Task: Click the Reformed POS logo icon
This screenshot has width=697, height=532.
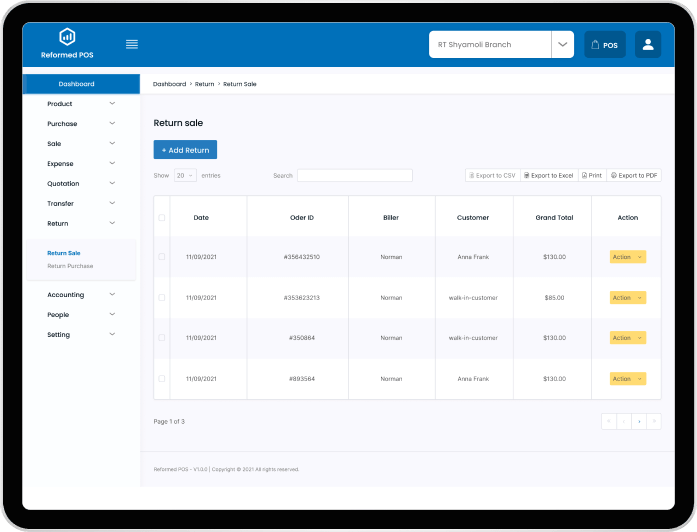Action: tap(67, 36)
